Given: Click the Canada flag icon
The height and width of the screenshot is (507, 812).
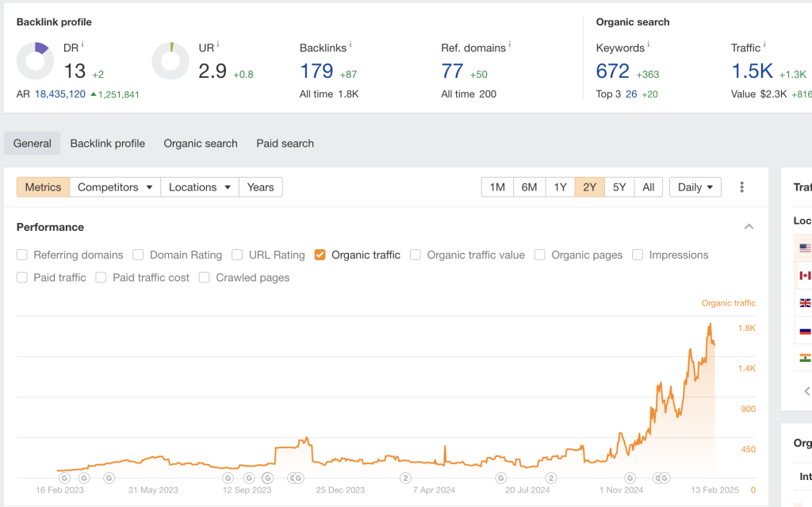Looking at the screenshot, I should pyautogui.click(x=805, y=275).
